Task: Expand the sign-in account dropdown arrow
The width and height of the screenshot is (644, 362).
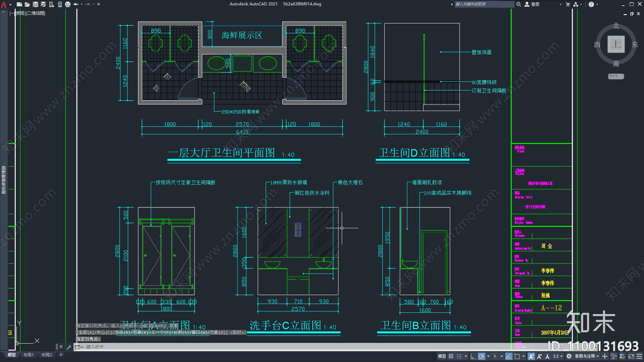Action: 560,4
